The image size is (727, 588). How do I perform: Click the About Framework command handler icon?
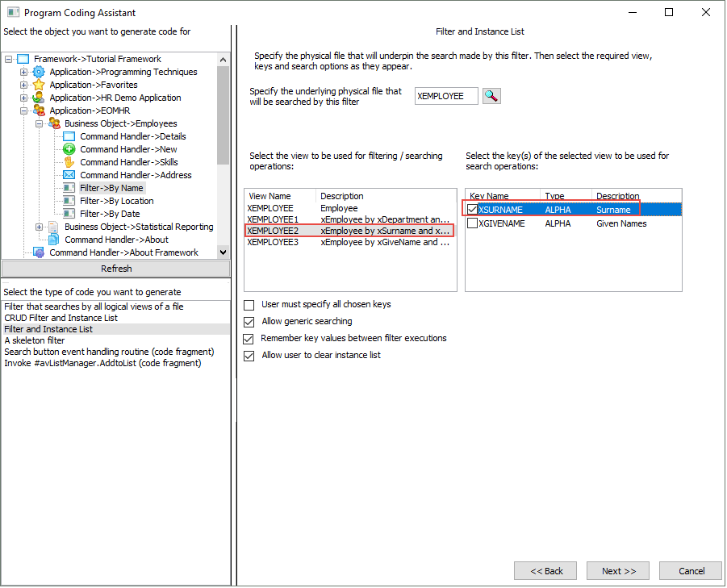click(39, 252)
